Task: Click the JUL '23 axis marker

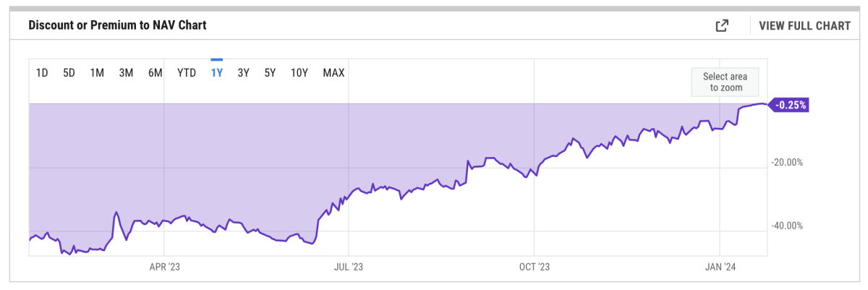Action: tap(348, 267)
